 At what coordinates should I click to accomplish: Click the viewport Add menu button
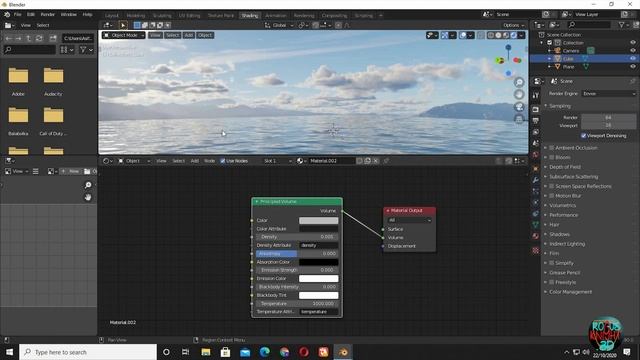(189, 36)
